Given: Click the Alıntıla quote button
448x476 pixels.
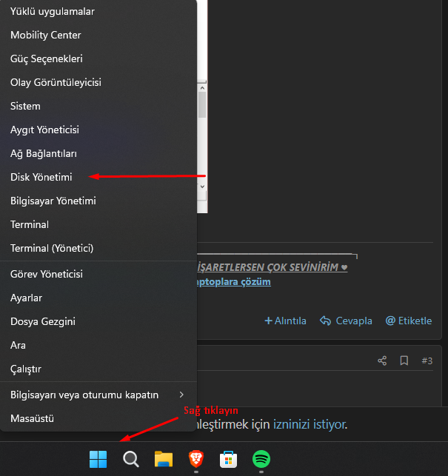Looking at the screenshot, I should point(285,321).
